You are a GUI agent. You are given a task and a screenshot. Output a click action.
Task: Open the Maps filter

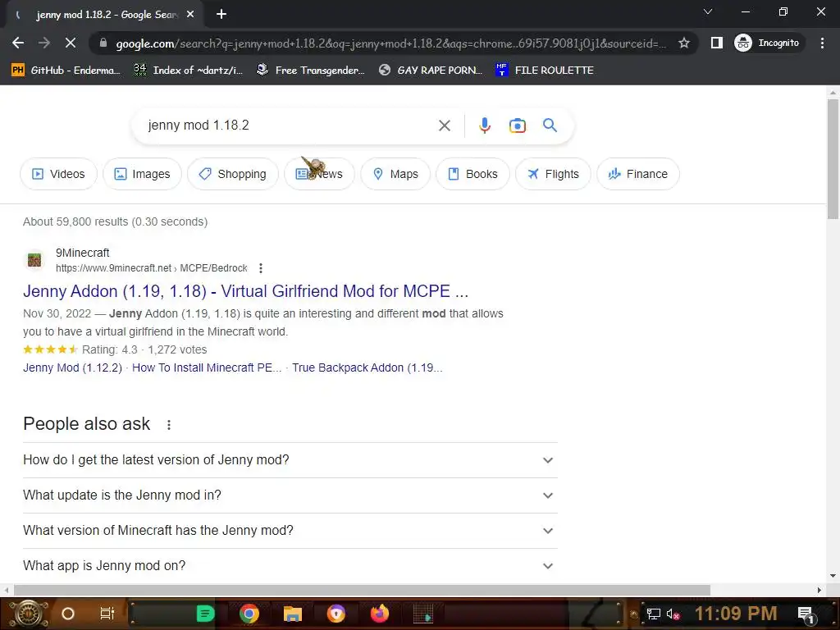[x=395, y=174]
